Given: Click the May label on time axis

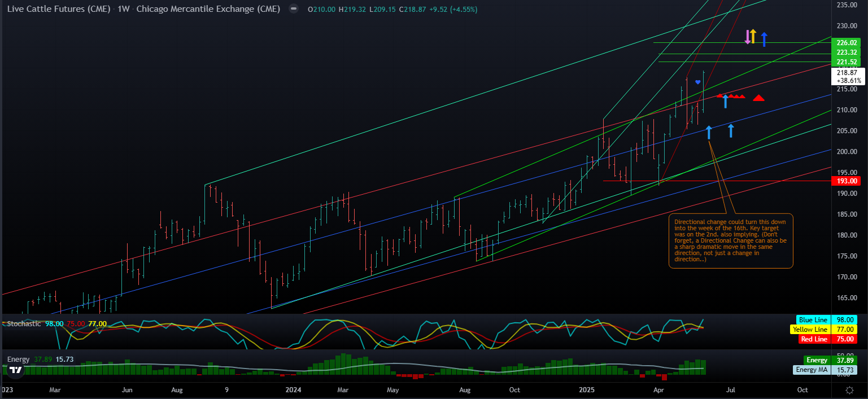Looking at the screenshot, I should [x=393, y=390].
